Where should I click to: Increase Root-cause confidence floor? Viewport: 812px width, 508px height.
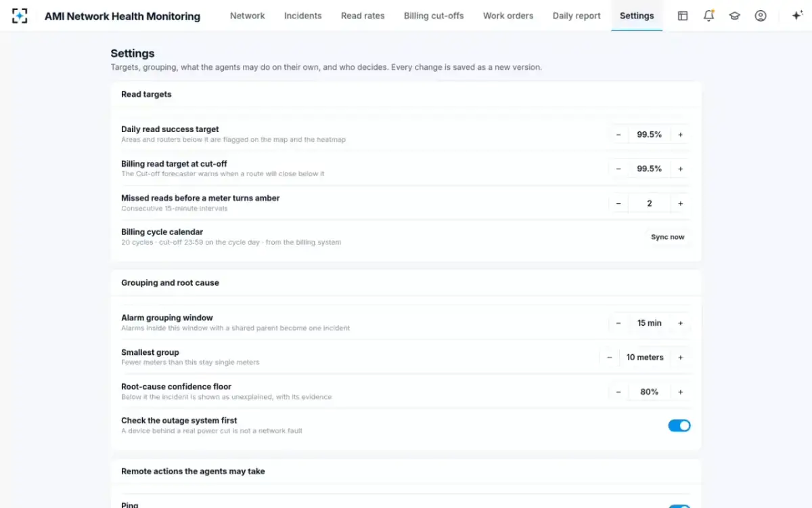point(681,391)
